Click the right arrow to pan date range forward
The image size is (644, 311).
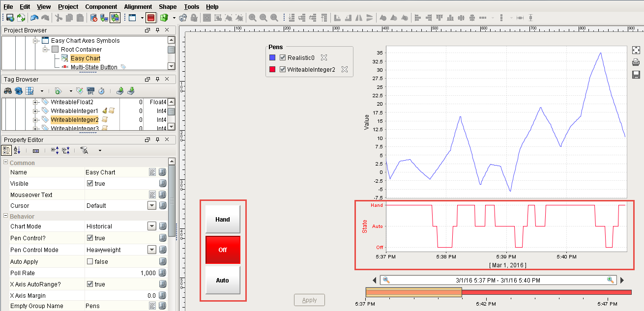tap(622, 280)
